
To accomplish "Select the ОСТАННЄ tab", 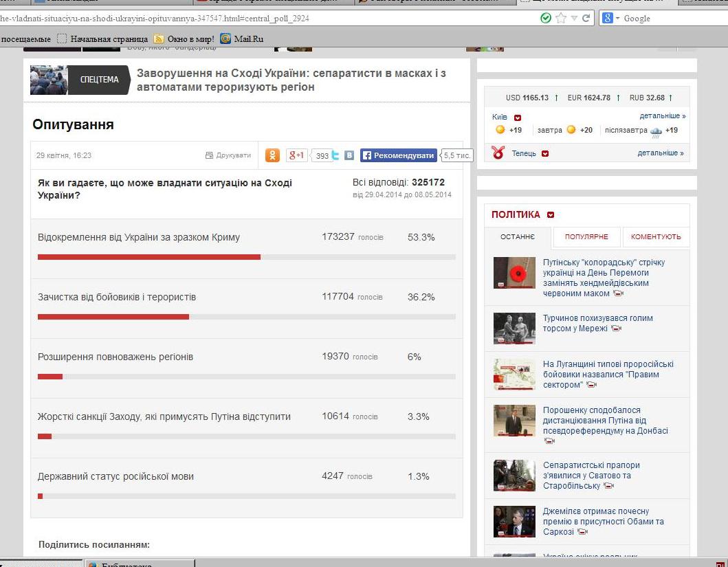I will (518, 237).
